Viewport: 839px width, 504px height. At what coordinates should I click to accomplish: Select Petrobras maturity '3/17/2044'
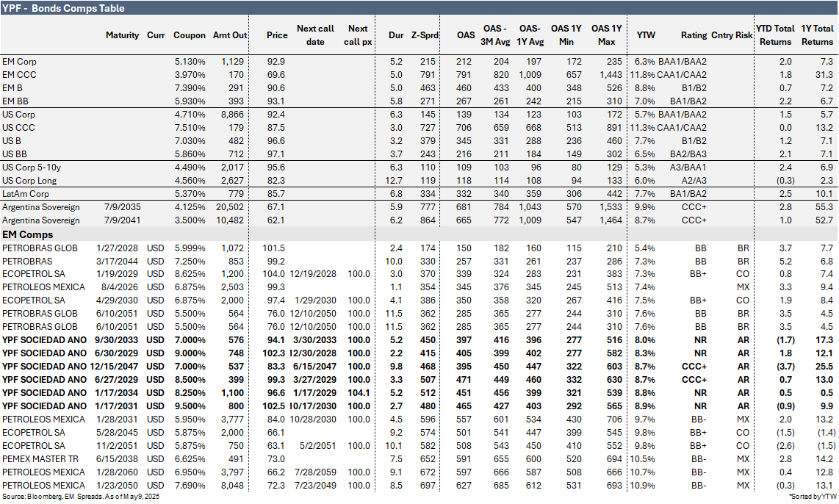117,262
